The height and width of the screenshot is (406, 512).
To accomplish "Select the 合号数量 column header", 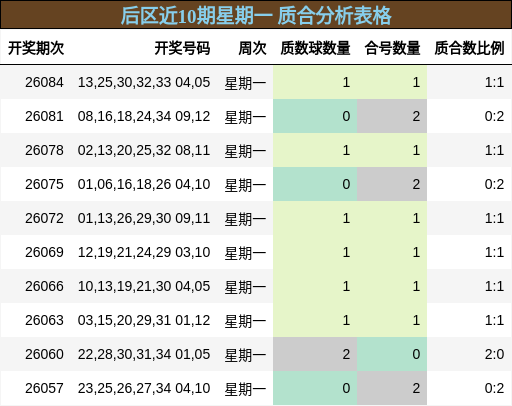I will point(392,48).
